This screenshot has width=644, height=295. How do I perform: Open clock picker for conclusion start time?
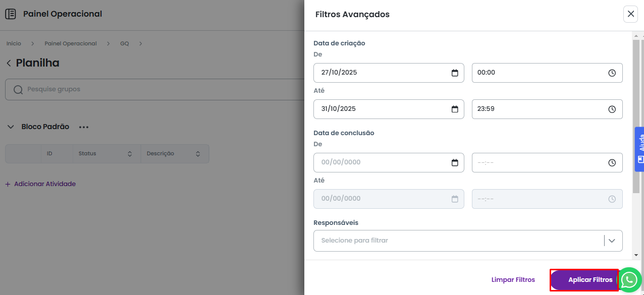click(x=612, y=162)
